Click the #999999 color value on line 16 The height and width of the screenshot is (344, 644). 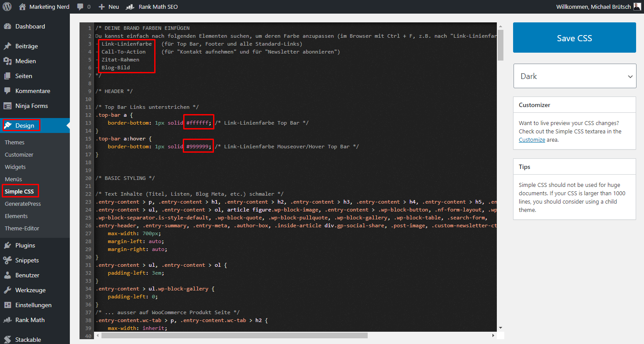point(197,147)
